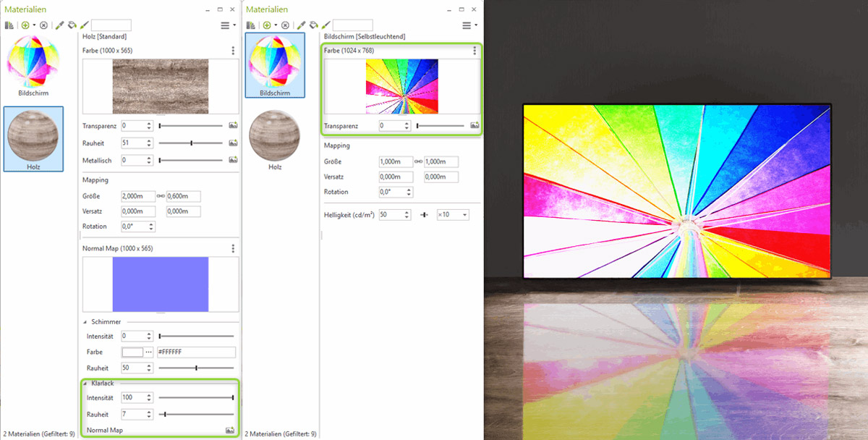This screenshot has height=440, width=868.
Task: Adjust Klarlack Rauheit slider
Action: click(196, 414)
